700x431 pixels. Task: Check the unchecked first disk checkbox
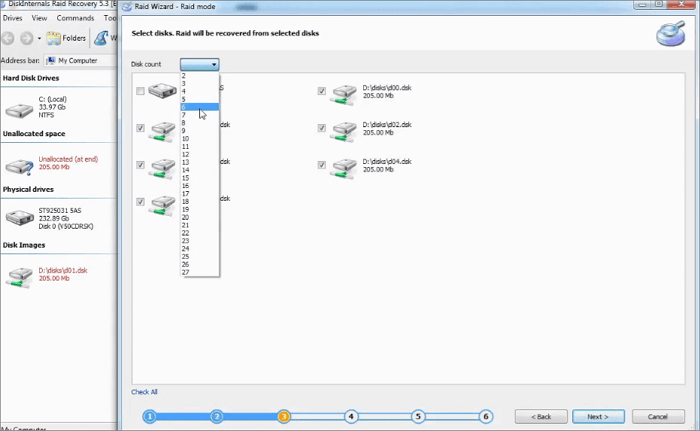click(x=140, y=92)
